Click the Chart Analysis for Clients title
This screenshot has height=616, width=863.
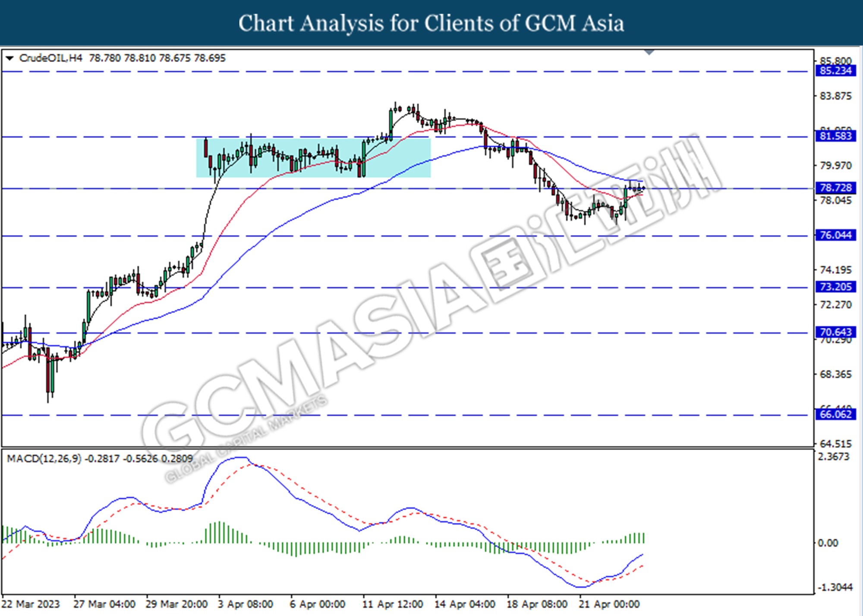point(431,23)
